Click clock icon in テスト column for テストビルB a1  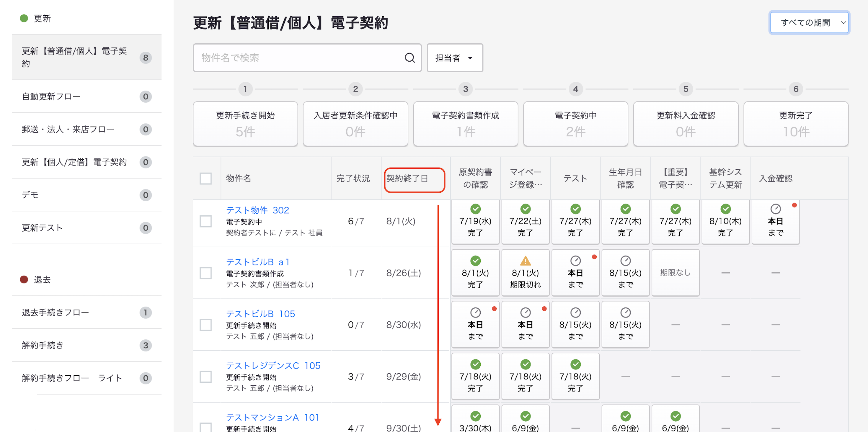click(575, 261)
